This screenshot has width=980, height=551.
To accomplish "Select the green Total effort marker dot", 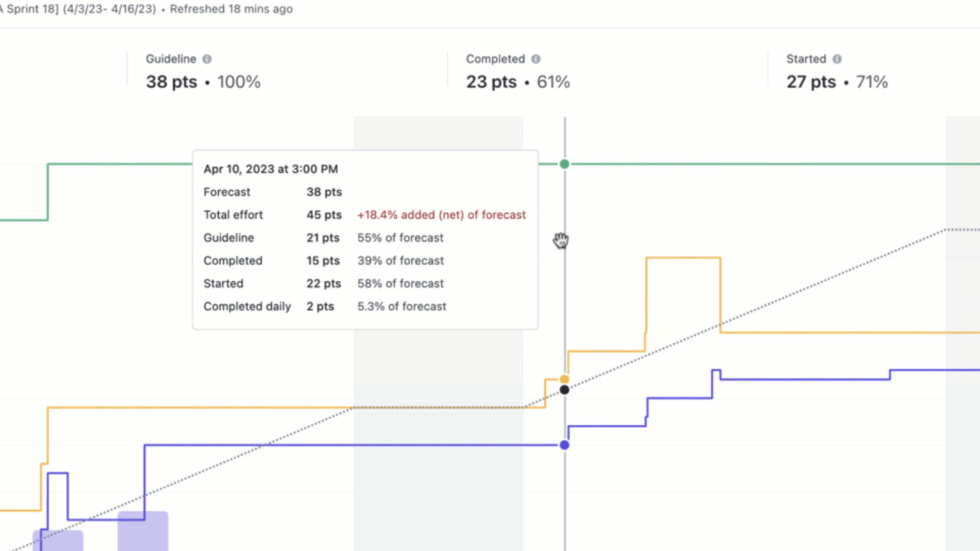I will 564,164.
